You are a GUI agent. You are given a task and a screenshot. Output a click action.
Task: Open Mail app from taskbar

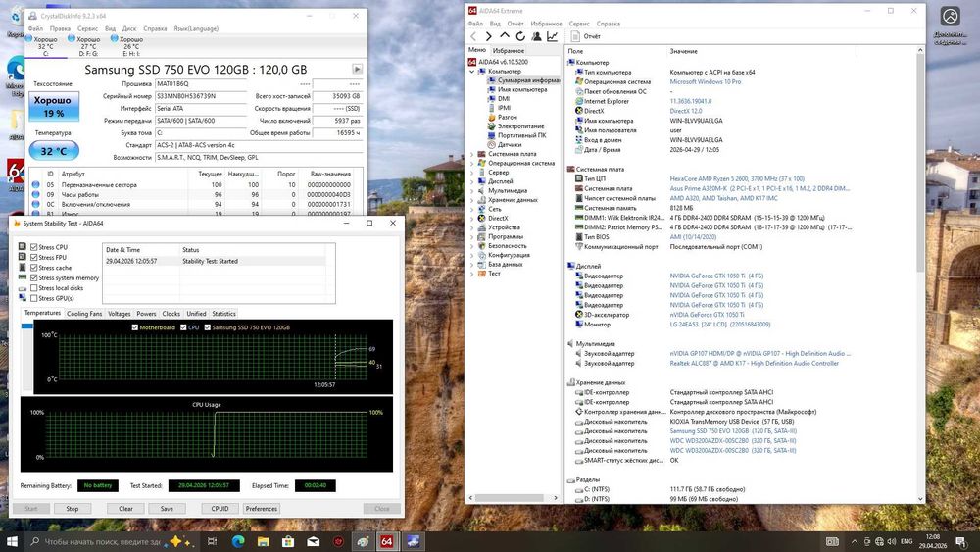point(314,541)
